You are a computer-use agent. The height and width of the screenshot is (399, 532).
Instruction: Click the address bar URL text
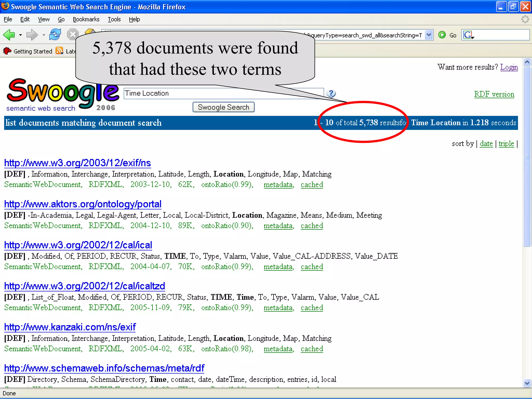pyautogui.click(x=368, y=35)
